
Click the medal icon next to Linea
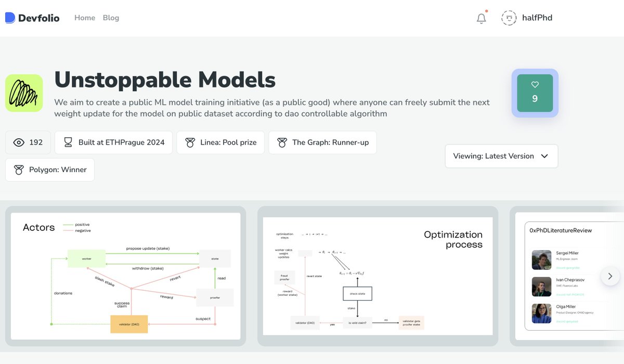click(190, 142)
